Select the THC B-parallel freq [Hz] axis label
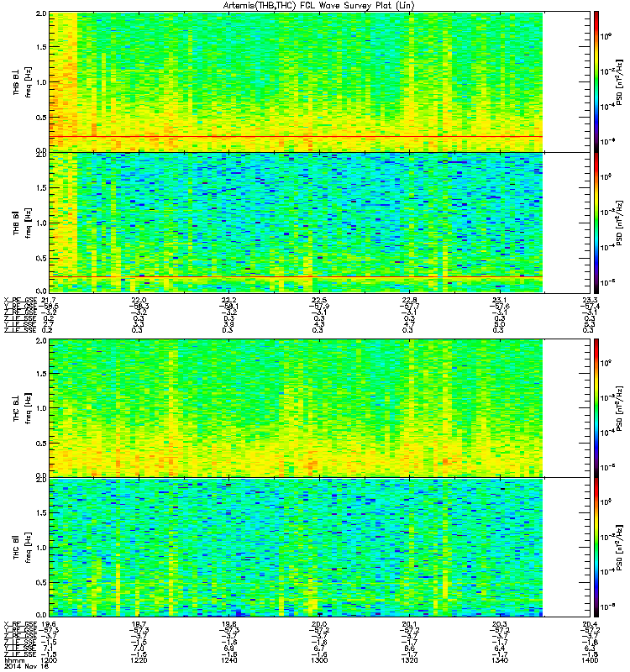 point(22,548)
